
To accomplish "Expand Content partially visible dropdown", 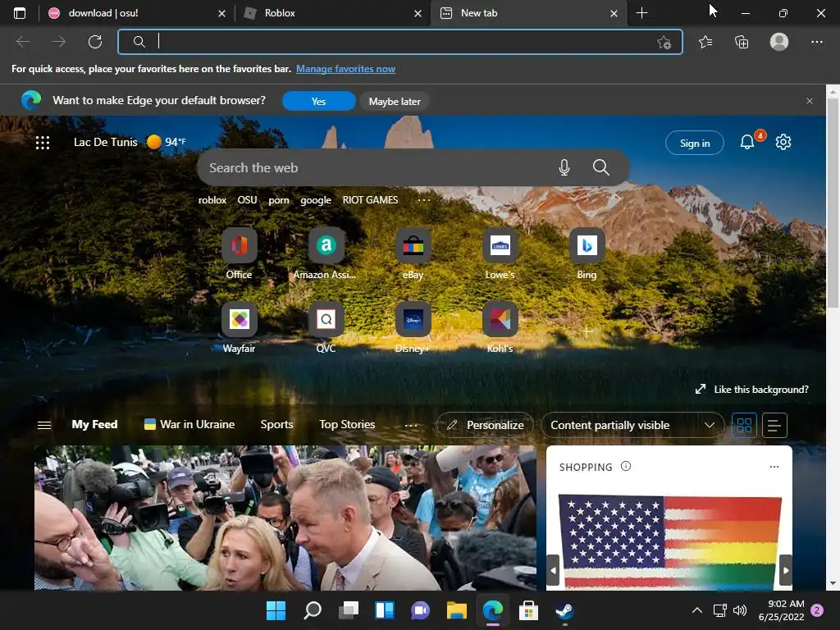I will pyautogui.click(x=632, y=426).
